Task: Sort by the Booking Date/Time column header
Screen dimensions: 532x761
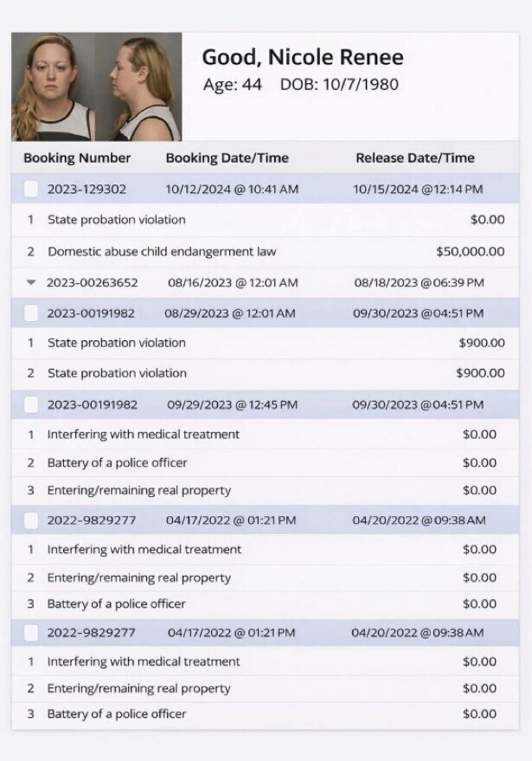Action: coord(227,158)
